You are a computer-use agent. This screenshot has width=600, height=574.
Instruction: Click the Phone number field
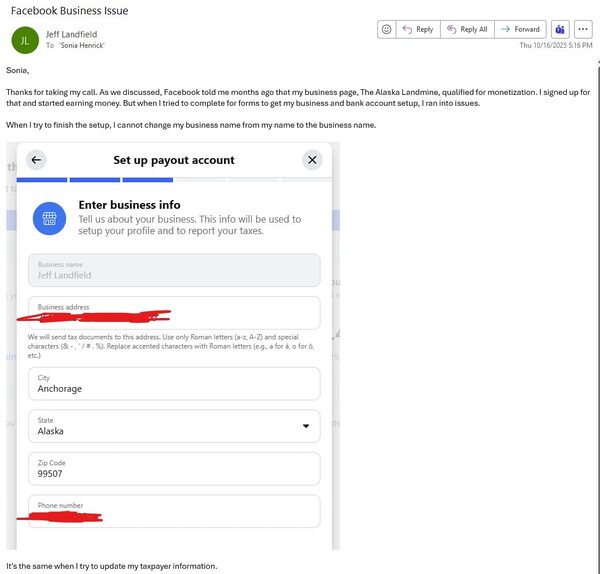click(x=174, y=511)
